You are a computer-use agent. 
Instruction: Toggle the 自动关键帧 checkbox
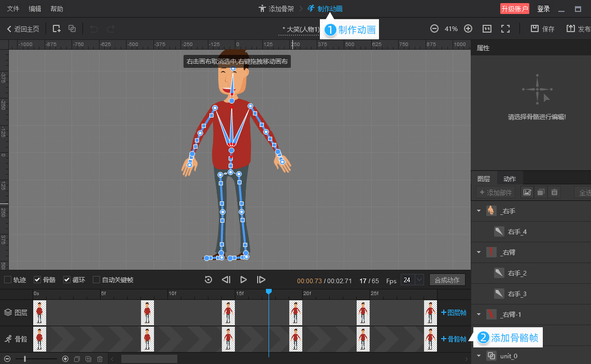[96, 280]
